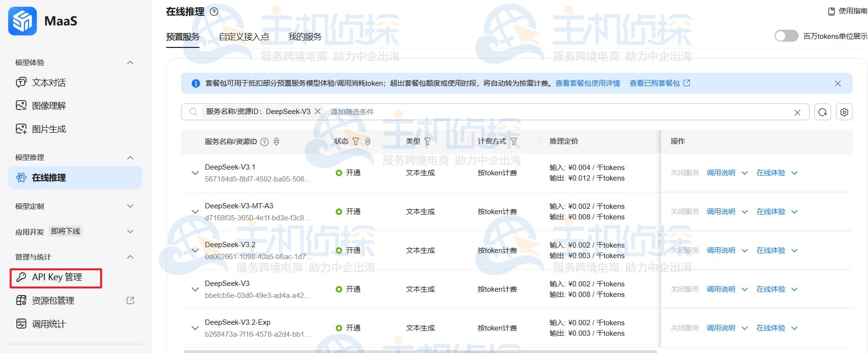Expand the DeepSeek-V3.1 row details
The image size is (868, 353).
[x=195, y=173]
